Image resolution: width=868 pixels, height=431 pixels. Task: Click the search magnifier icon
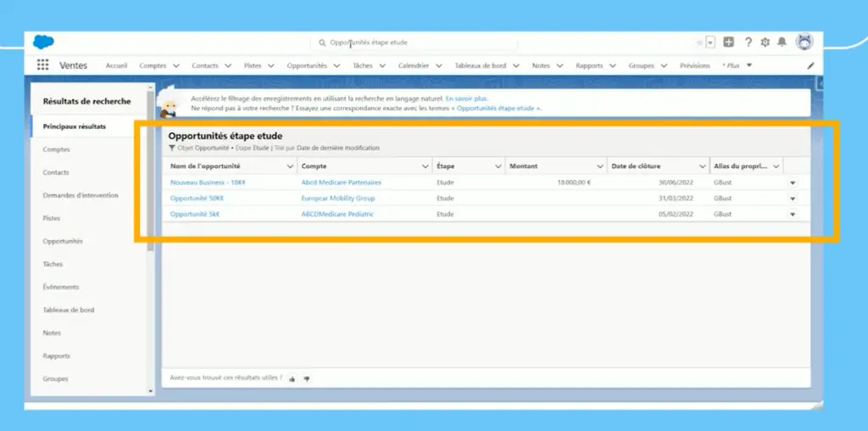point(322,42)
